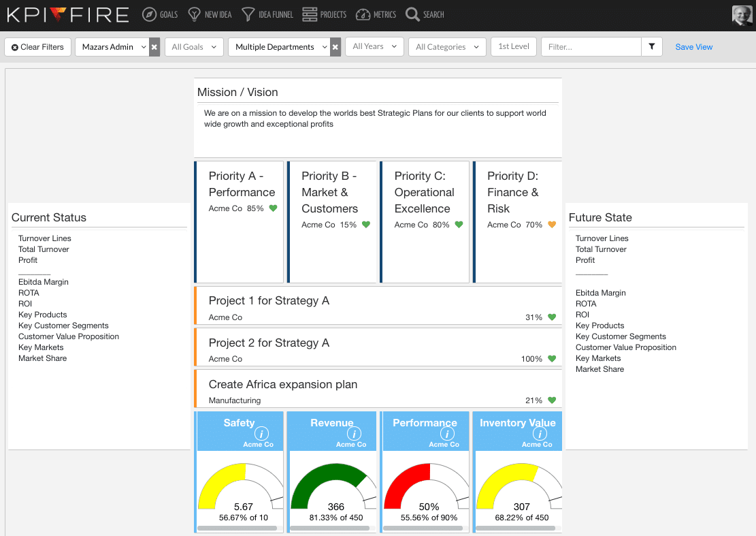Click Inventory Value info icon
Viewport: 756px width, 536px height.
point(540,434)
